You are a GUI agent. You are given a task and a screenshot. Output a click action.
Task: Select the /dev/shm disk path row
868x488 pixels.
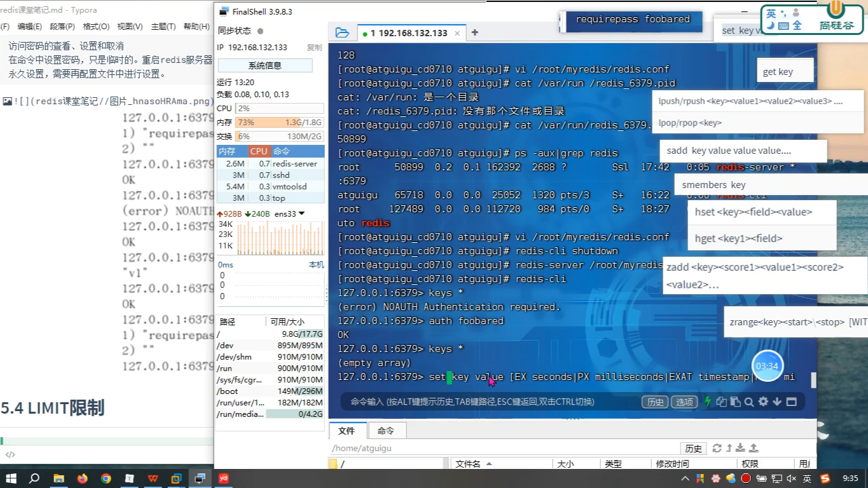point(270,356)
